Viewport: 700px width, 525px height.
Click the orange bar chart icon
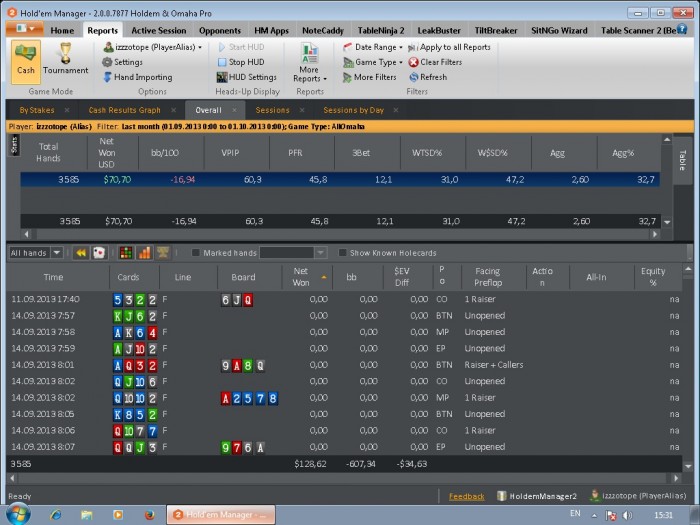point(145,253)
